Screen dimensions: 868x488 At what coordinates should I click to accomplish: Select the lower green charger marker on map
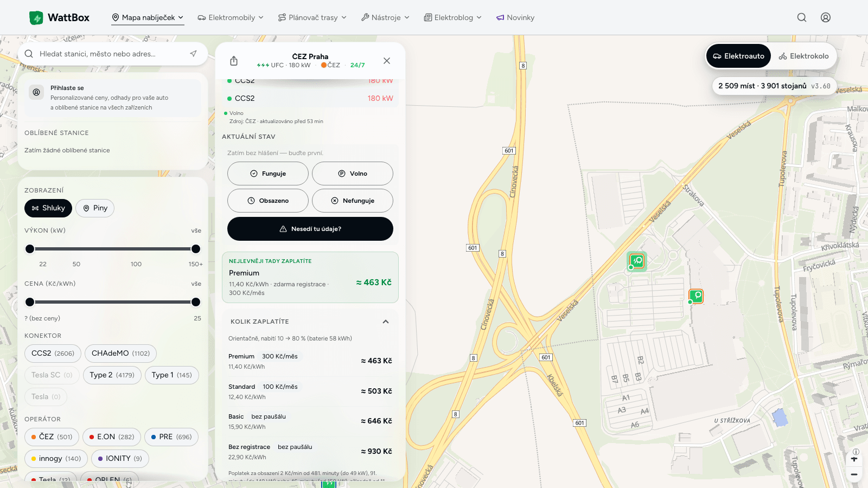click(x=696, y=296)
